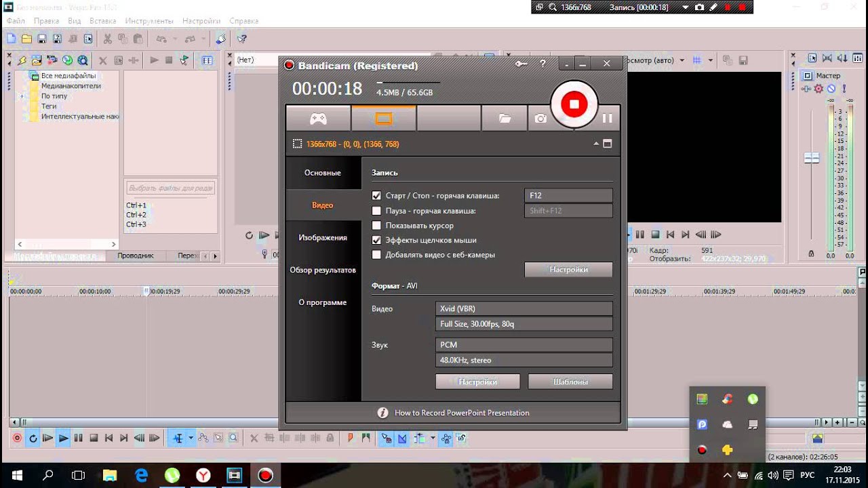Viewport: 868px width, 488px height.
Task: Click timeline cursor marker near 00:00:19;29
Action: (146, 291)
